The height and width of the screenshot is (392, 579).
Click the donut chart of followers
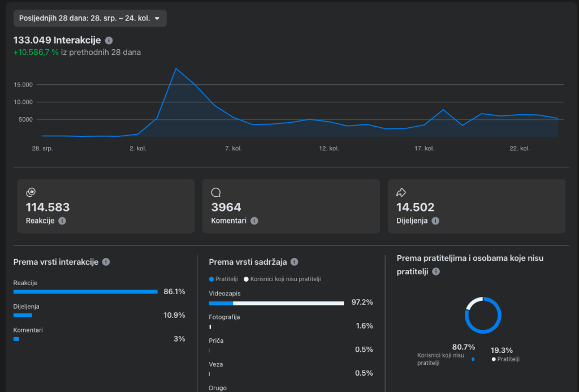483,315
